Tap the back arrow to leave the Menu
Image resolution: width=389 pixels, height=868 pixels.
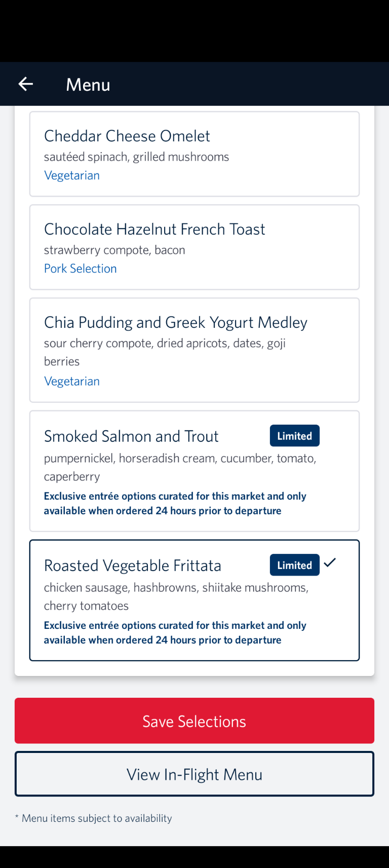pos(25,84)
